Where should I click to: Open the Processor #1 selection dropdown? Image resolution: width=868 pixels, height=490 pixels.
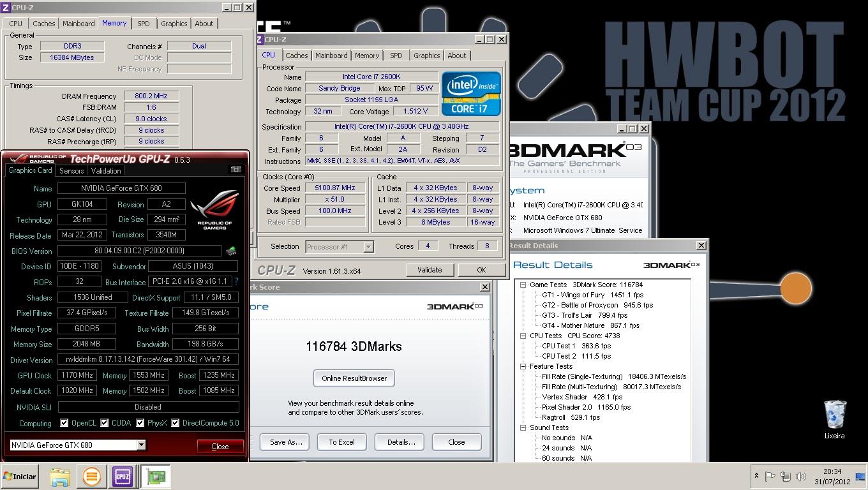(368, 246)
